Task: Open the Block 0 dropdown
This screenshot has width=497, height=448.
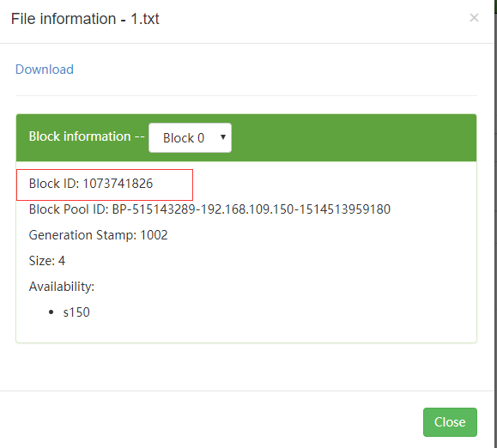Action: [190, 138]
